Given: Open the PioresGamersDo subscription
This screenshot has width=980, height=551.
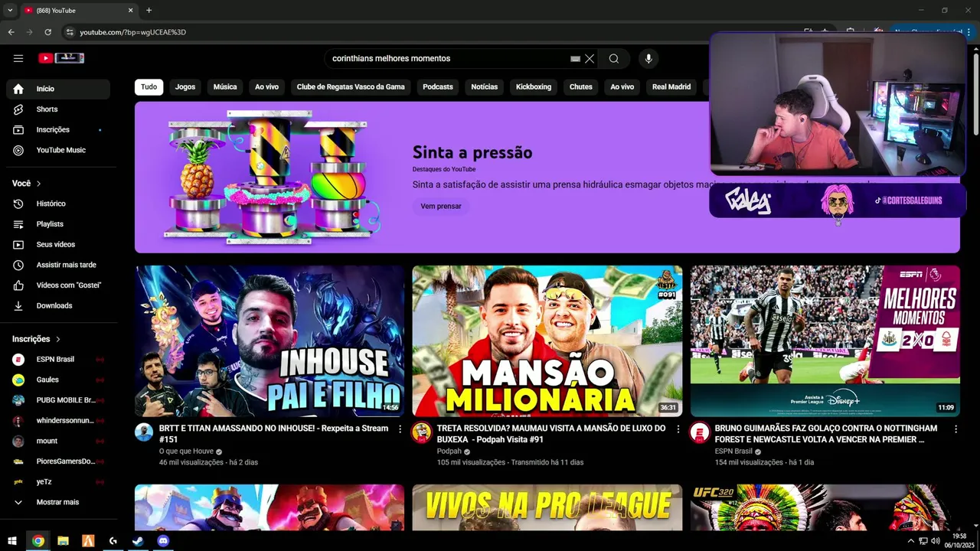Looking at the screenshot, I should coord(58,461).
